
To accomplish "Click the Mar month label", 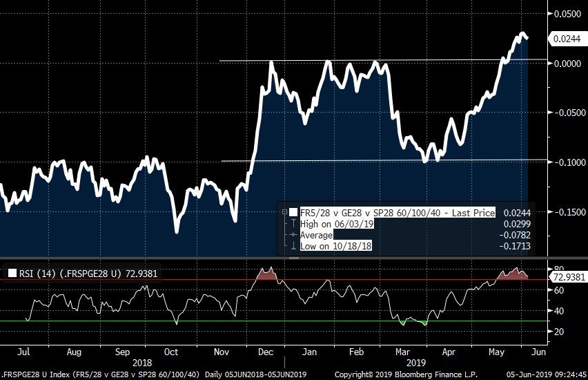I will [x=402, y=352].
